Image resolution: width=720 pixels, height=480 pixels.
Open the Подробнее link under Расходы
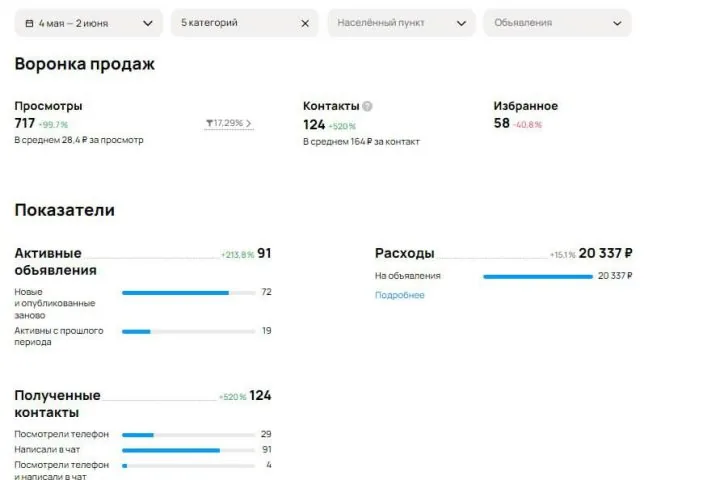(x=399, y=295)
